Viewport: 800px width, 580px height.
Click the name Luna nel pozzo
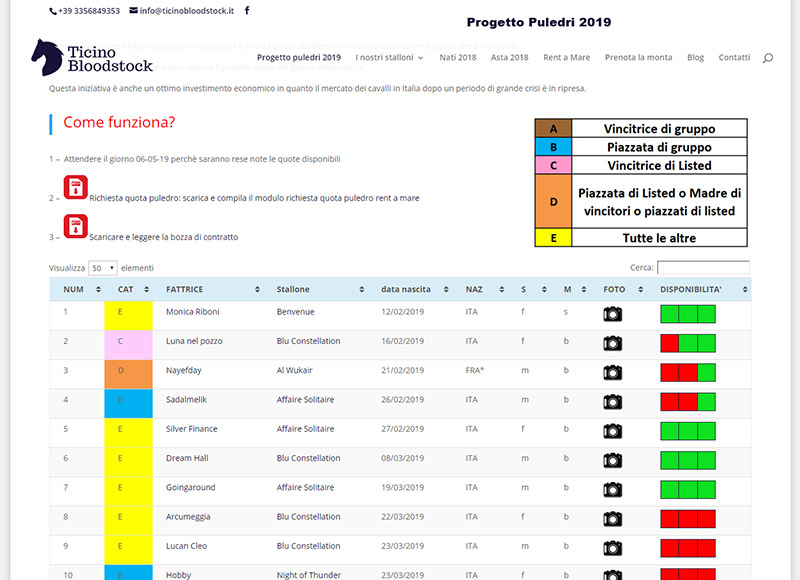point(194,341)
